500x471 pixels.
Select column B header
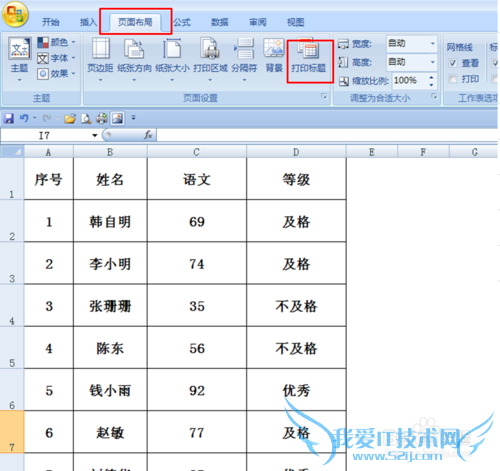110,152
